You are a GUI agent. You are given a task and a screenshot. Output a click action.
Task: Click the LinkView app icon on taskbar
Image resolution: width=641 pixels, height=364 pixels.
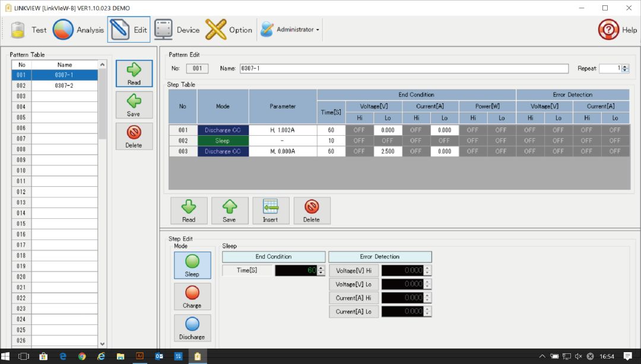point(198,357)
